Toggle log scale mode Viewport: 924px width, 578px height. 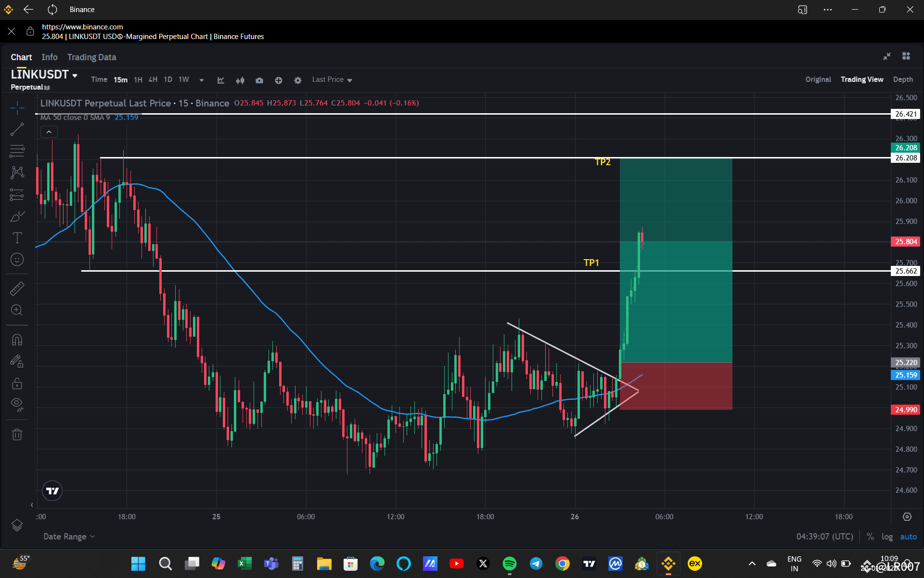pyautogui.click(x=887, y=537)
